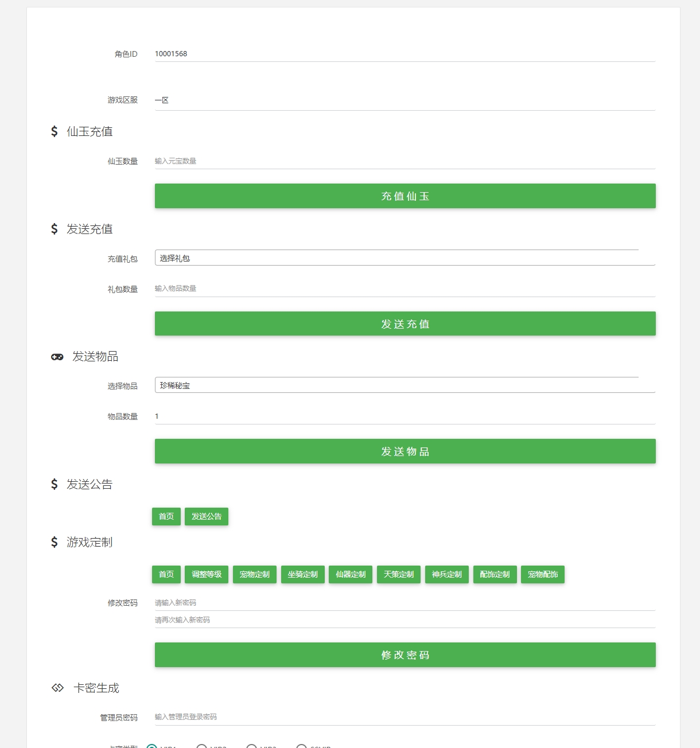Click the dollar icon beside 仙玉充值
700x748 pixels.
point(55,131)
